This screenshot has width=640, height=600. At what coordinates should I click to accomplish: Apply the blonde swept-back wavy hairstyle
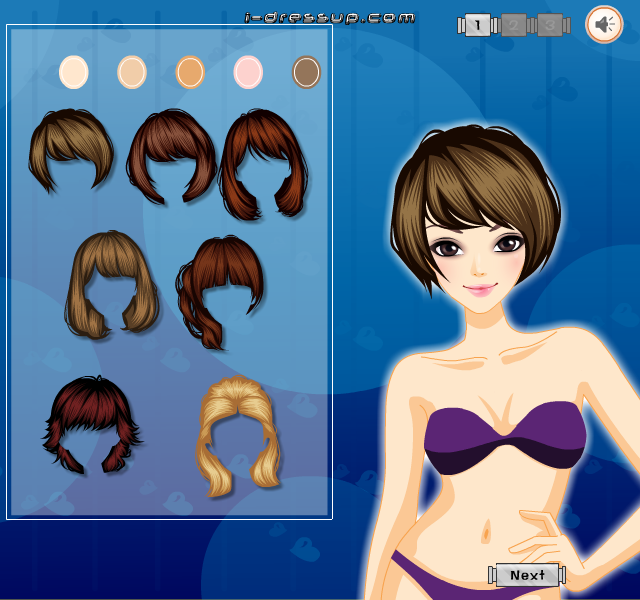pos(238,436)
